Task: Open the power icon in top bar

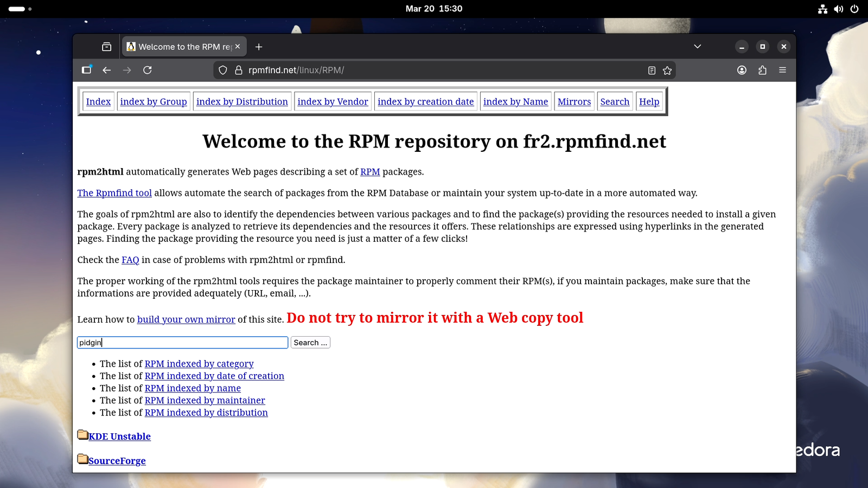Action: pyautogui.click(x=854, y=9)
